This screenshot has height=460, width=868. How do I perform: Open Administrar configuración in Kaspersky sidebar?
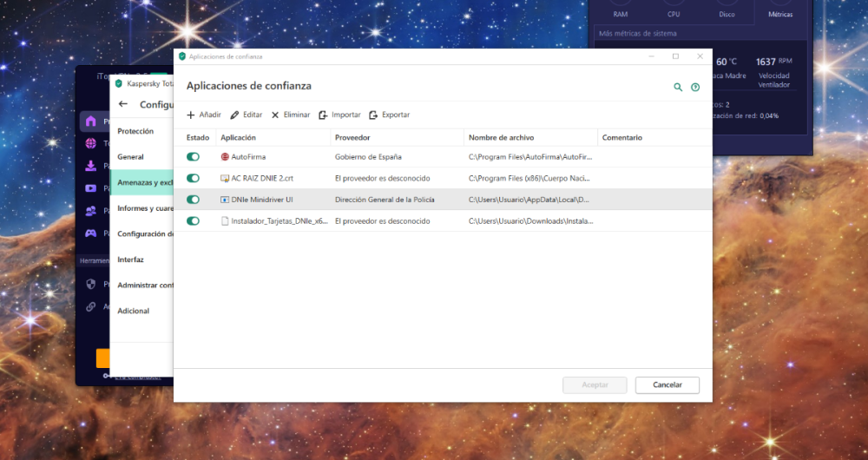[x=145, y=285]
